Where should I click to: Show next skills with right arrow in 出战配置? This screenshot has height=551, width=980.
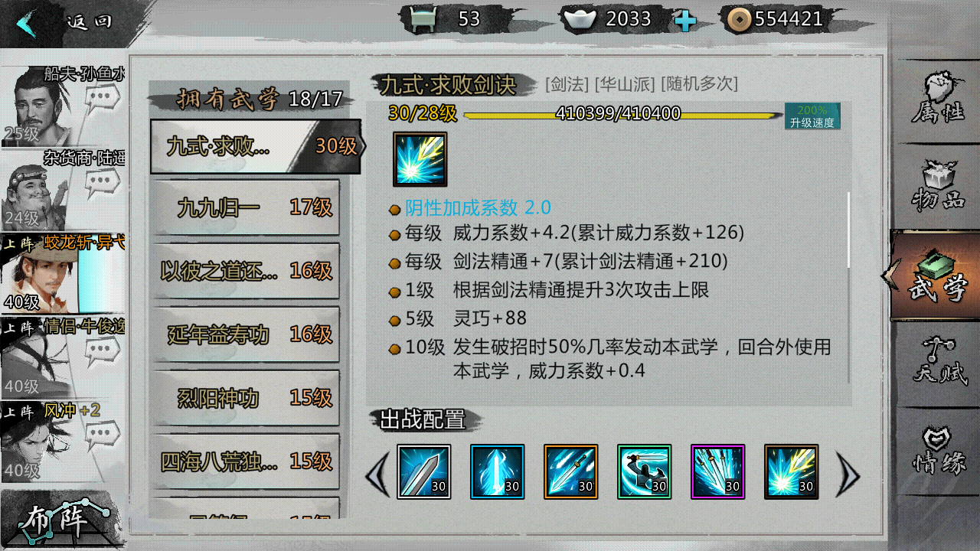(848, 474)
